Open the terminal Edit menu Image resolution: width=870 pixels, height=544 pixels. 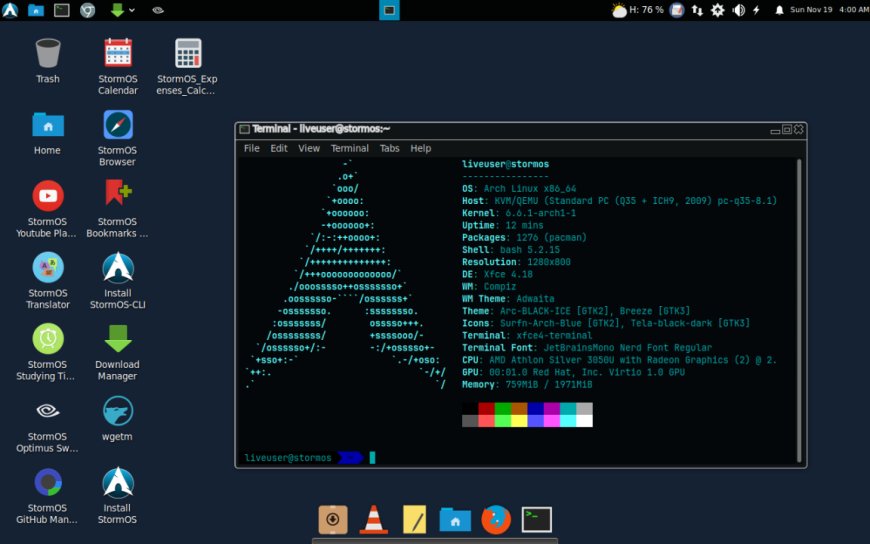pyautogui.click(x=279, y=148)
